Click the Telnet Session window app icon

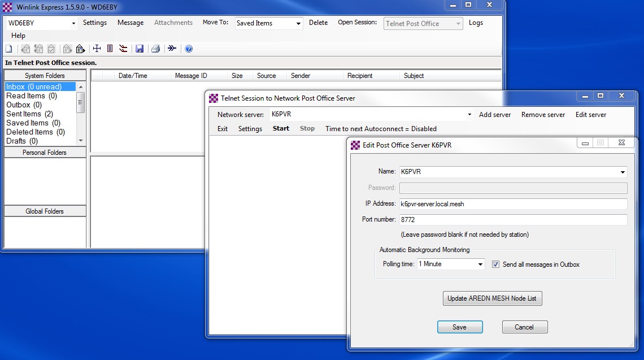(214, 98)
